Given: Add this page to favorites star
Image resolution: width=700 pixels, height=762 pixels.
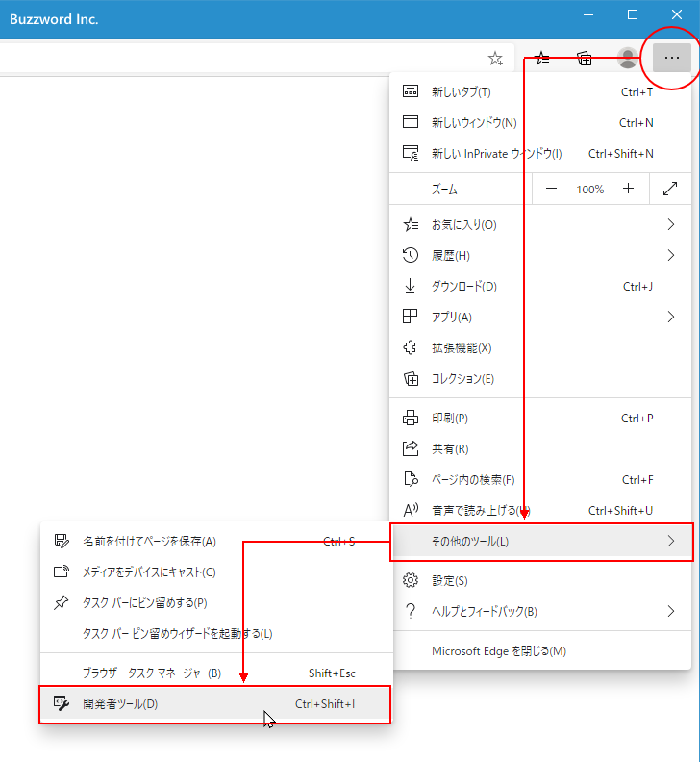Looking at the screenshot, I should (x=495, y=59).
